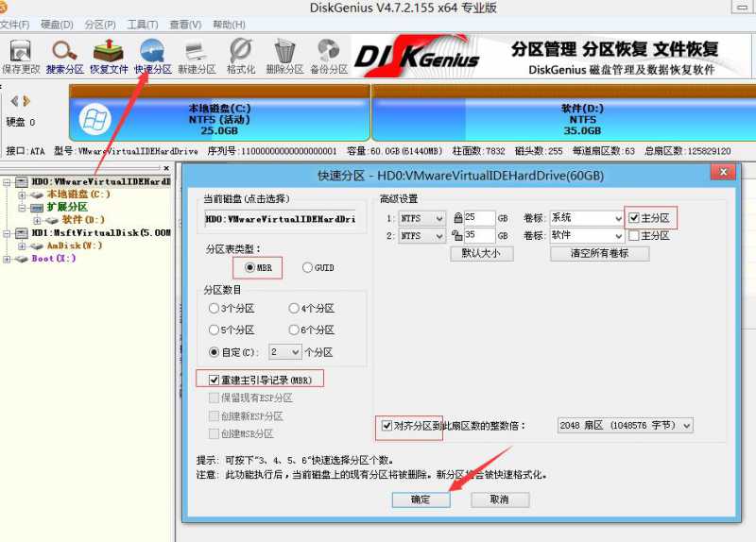Viewport: 756px width, 542px height.
Task: Open custom partition count dropdown showing 2
Action: tap(285, 352)
